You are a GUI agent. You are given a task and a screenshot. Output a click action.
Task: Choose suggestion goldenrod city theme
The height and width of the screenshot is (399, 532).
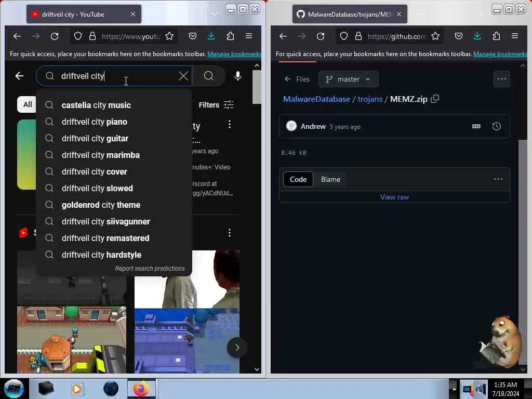click(x=114, y=205)
